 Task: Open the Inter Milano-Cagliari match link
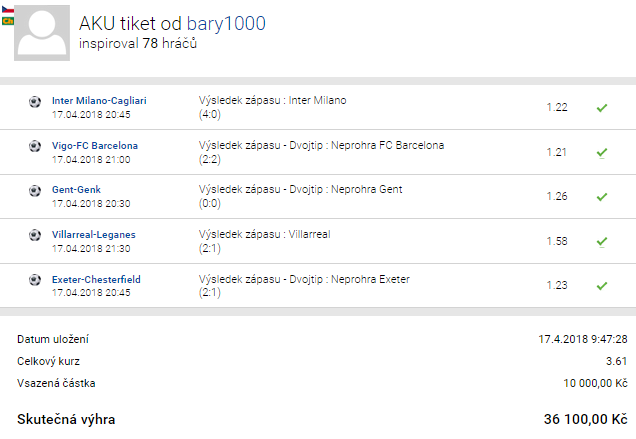pyautogui.click(x=99, y=101)
